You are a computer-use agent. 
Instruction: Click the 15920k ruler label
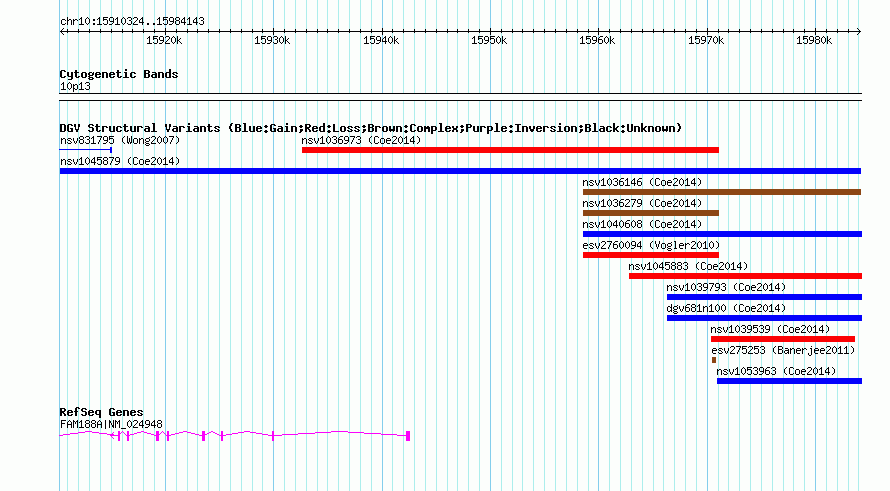tap(164, 40)
